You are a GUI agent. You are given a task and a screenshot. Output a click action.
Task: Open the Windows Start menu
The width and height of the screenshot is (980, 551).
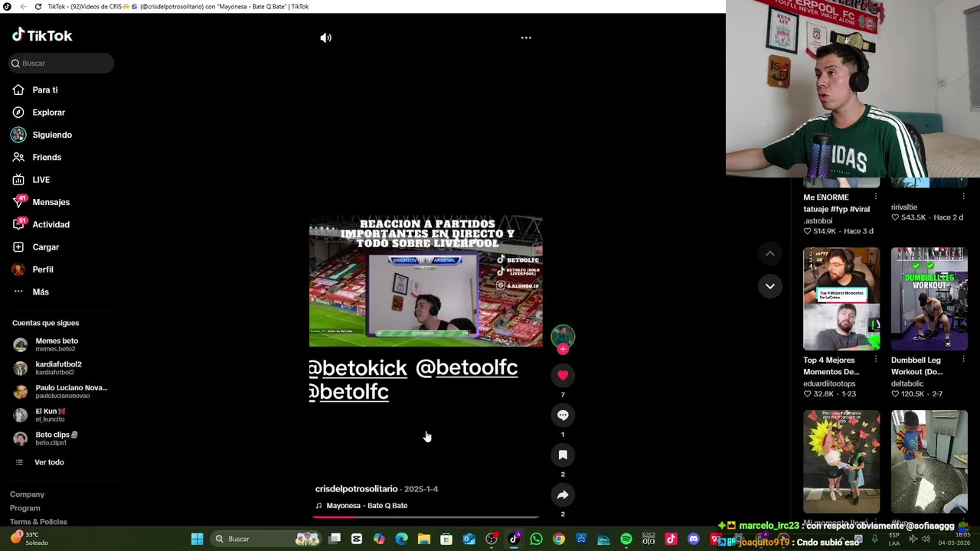point(197,539)
